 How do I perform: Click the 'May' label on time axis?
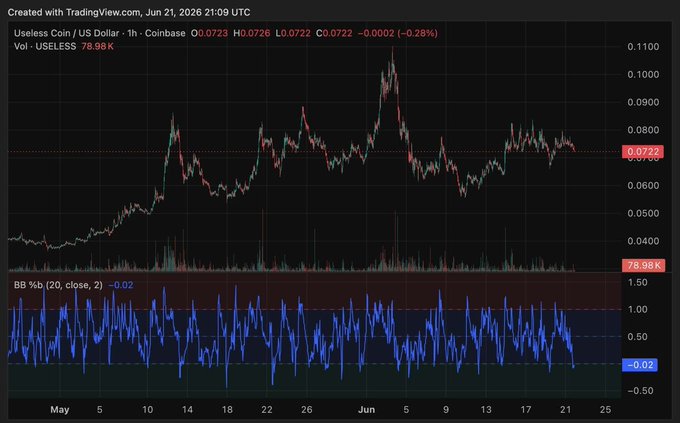(60, 410)
